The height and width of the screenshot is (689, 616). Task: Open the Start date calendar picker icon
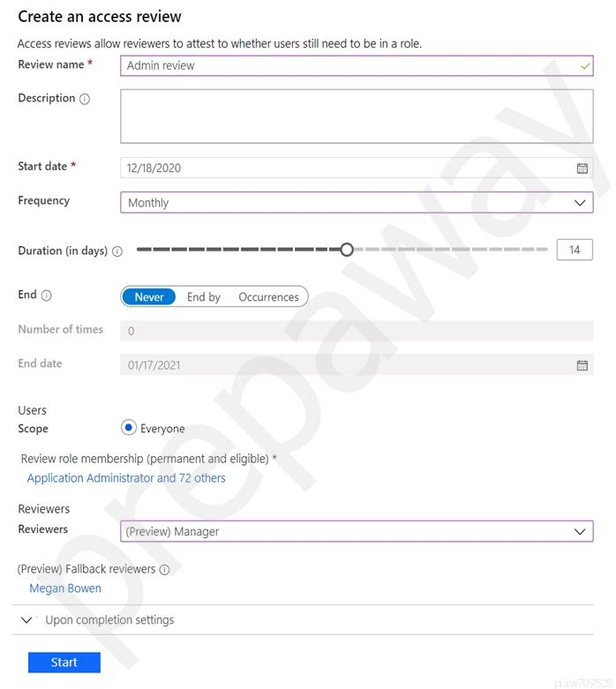pos(582,168)
